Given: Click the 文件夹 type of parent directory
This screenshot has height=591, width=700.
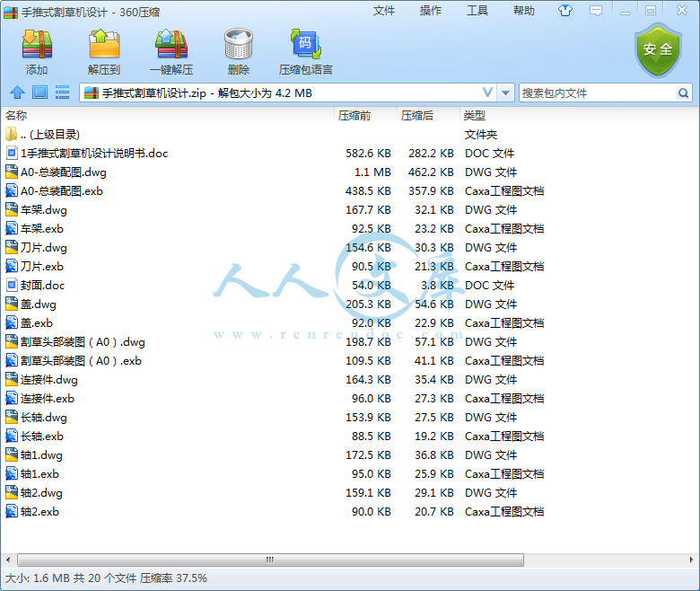Looking at the screenshot, I should coord(481,134).
